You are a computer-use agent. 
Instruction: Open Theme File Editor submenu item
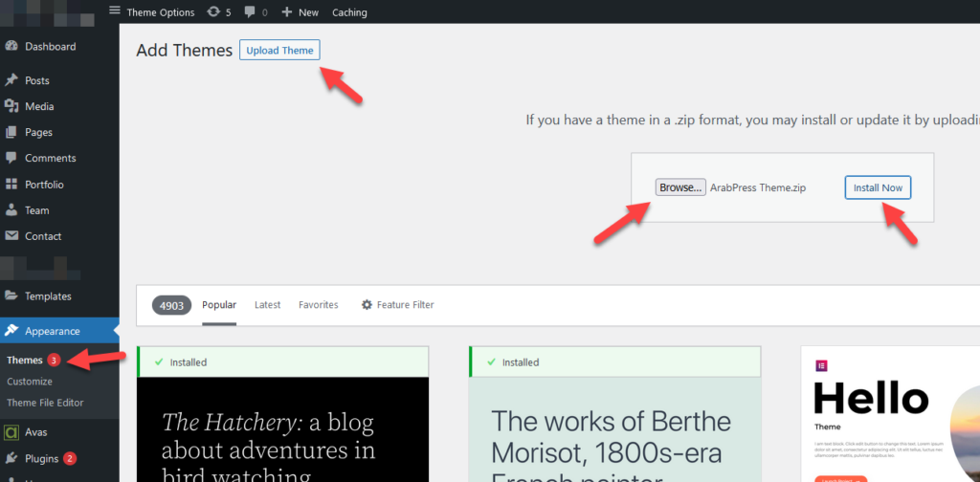pos(45,403)
